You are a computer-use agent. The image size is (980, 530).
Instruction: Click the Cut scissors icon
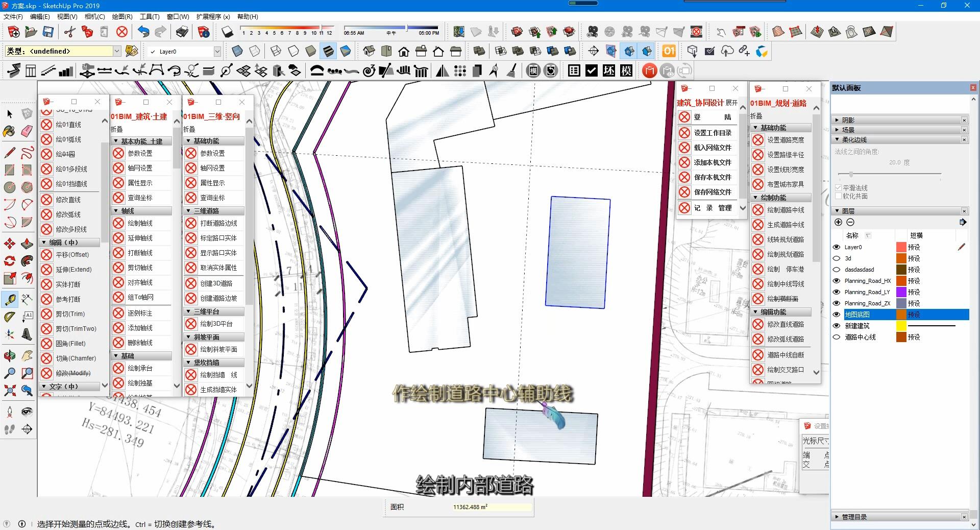[x=70, y=32]
